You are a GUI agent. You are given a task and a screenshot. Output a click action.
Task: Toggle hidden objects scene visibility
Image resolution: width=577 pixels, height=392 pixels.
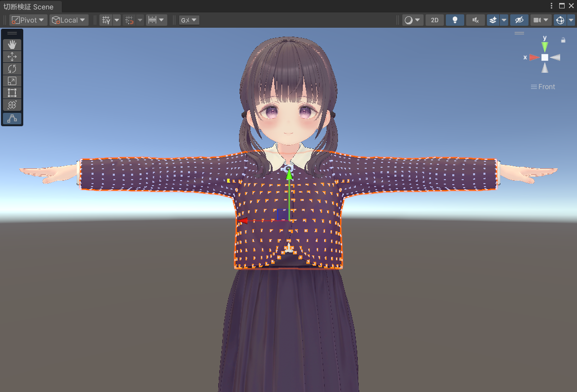(519, 20)
